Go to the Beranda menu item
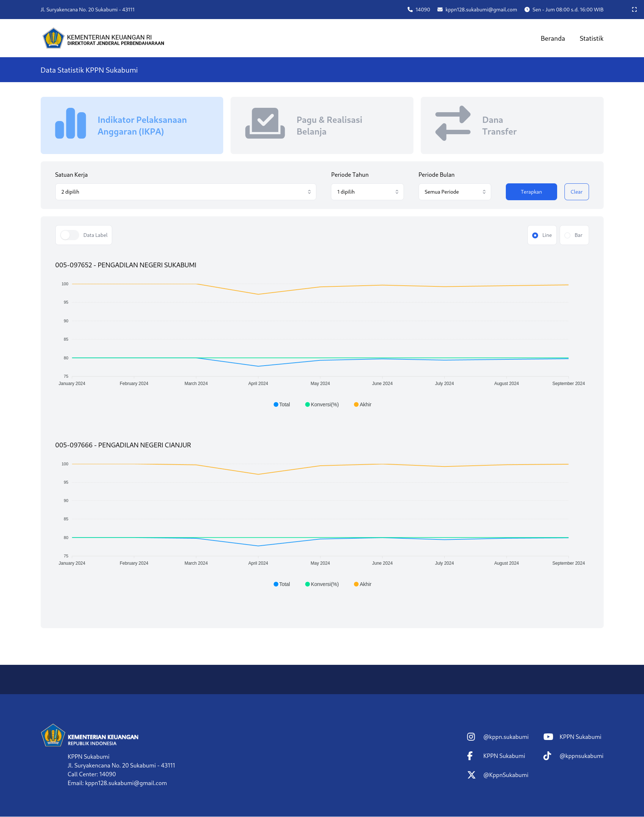Image resolution: width=644 pixels, height=817 pixels. click(552, 39)
